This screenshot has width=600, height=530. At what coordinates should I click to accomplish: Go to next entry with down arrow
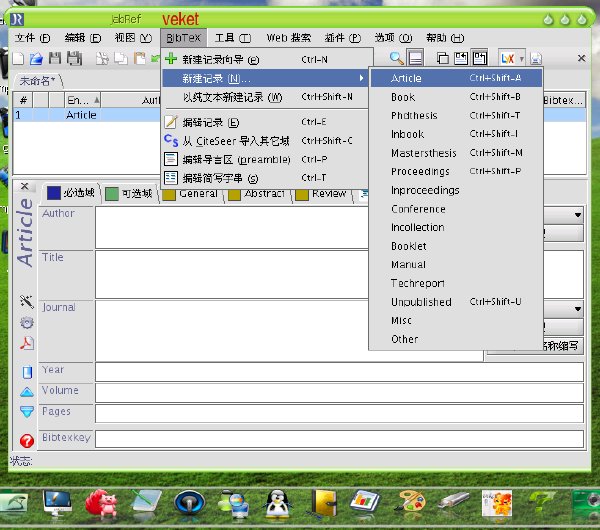(27, 411)
